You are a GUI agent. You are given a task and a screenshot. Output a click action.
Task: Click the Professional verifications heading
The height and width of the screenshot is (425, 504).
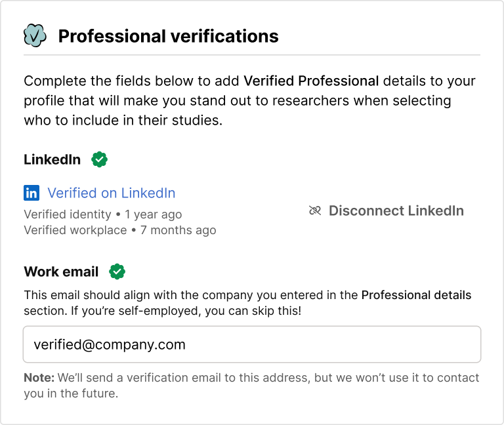pos(168,36)
